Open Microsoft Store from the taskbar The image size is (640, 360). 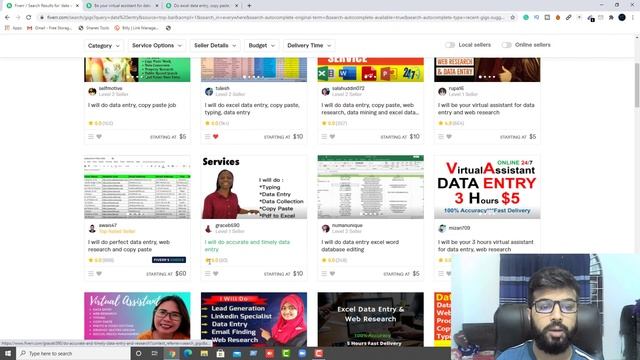(220, 353)
